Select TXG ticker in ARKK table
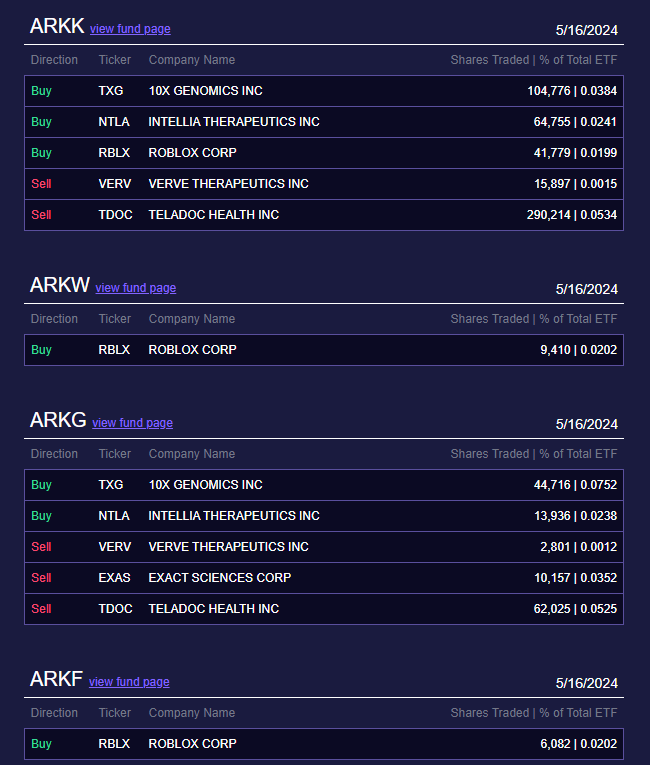Viewport: 650px width, 765px height. (111, 91)
